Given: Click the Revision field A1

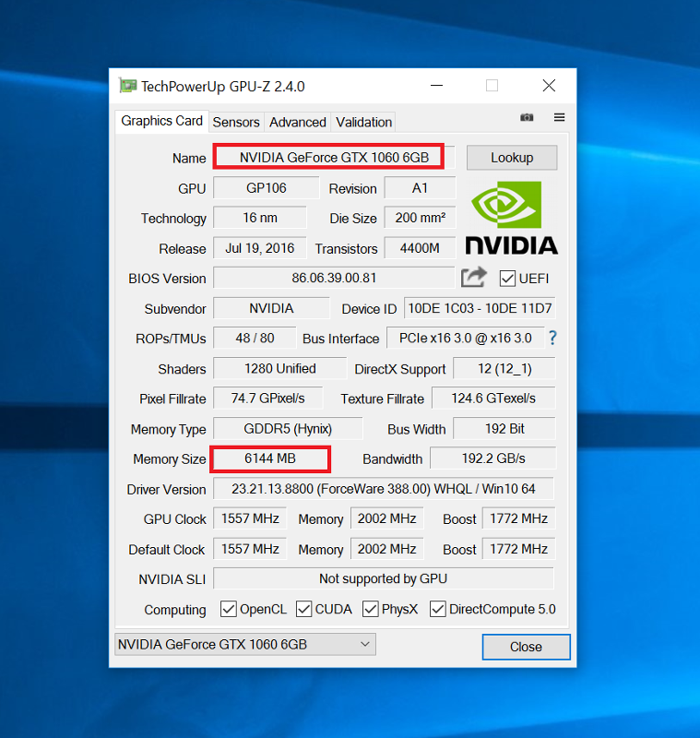Looking at the screenshot, I should (x=421, y=188).
